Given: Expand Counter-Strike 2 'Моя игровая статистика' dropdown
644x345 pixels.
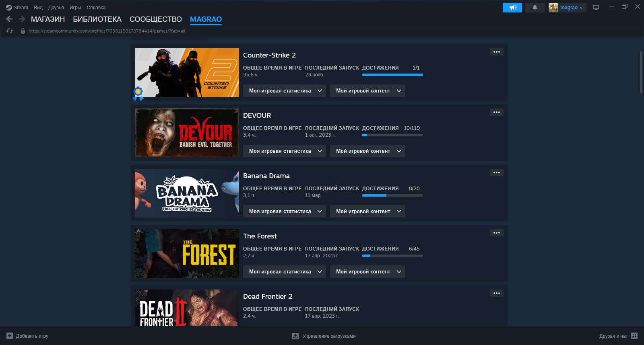Looking at the screenshot, I should (285, 90).
